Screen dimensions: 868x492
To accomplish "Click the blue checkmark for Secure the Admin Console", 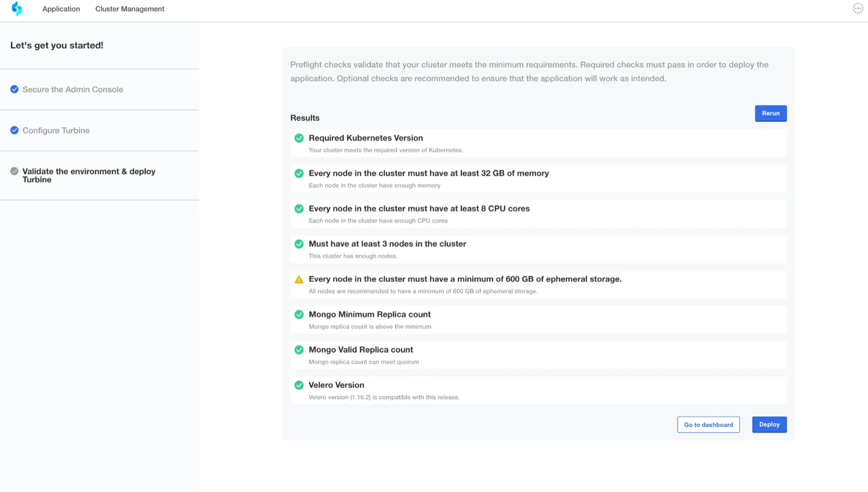I will 15,90.
